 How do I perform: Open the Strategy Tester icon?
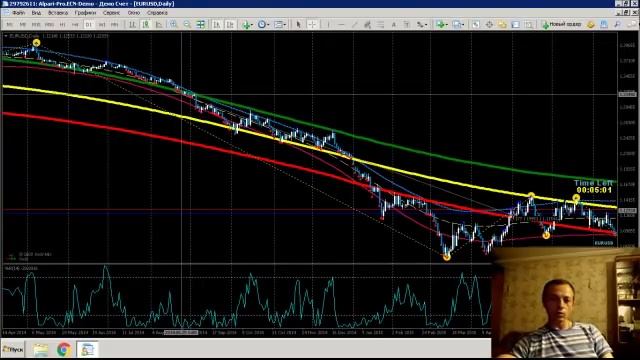529,24
